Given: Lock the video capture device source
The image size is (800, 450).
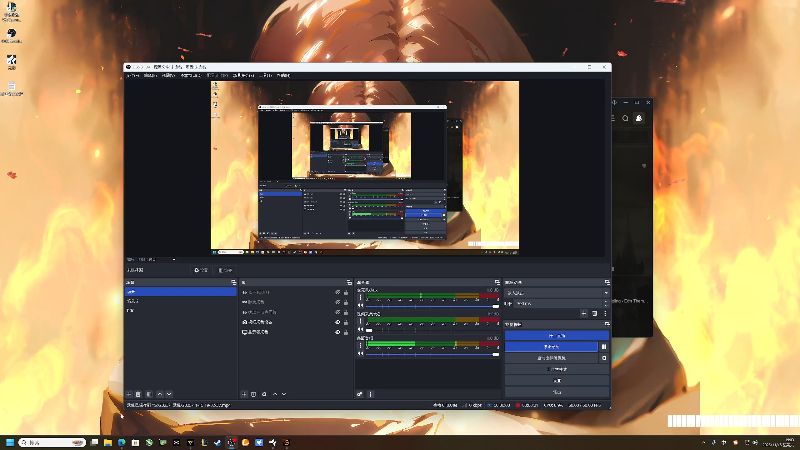Looking at the screenshot, I should 346,322.
